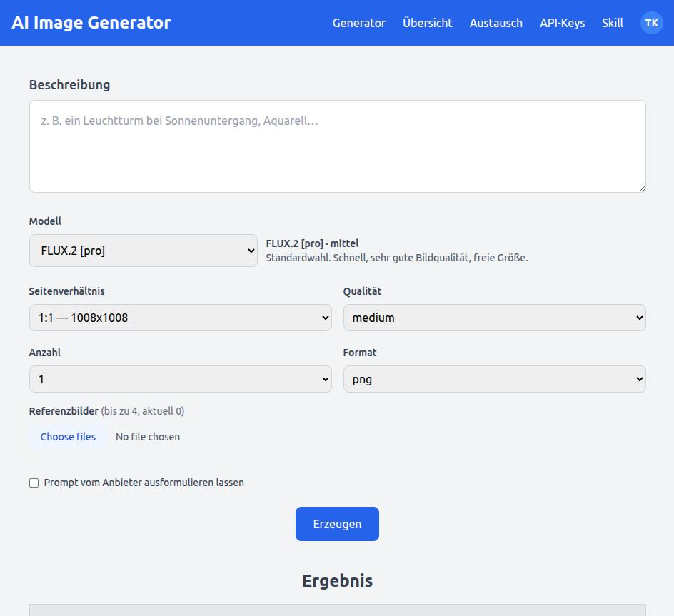Click the 'FLUX.2 [pro] · mittel' model info text

(x=312, y=243)
